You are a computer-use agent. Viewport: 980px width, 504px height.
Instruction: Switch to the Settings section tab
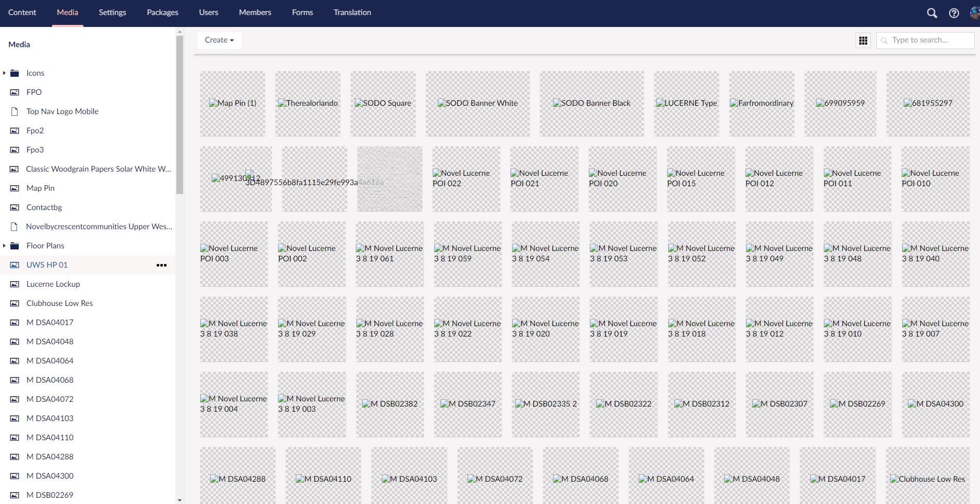112,12
